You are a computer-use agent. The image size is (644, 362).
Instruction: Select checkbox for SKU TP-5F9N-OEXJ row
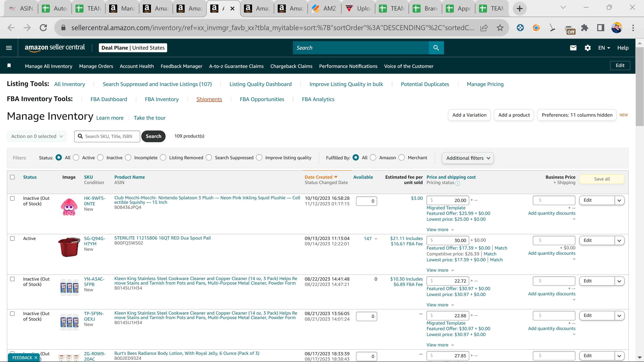point(12,314)
